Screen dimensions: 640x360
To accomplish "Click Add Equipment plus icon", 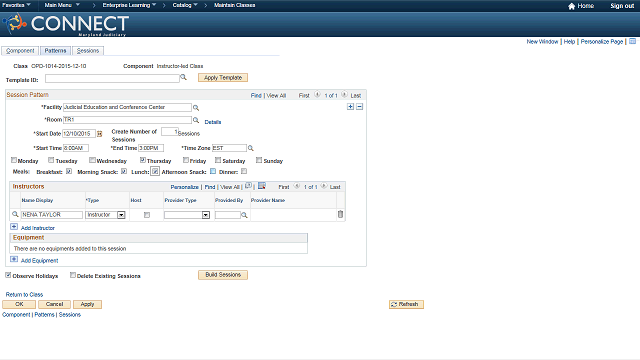I will click(14, 259).
